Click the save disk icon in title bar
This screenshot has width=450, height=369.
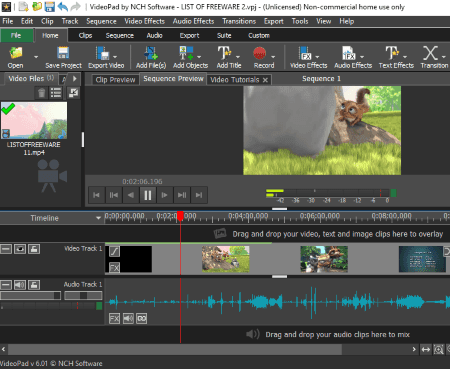(x=50, y=6)
